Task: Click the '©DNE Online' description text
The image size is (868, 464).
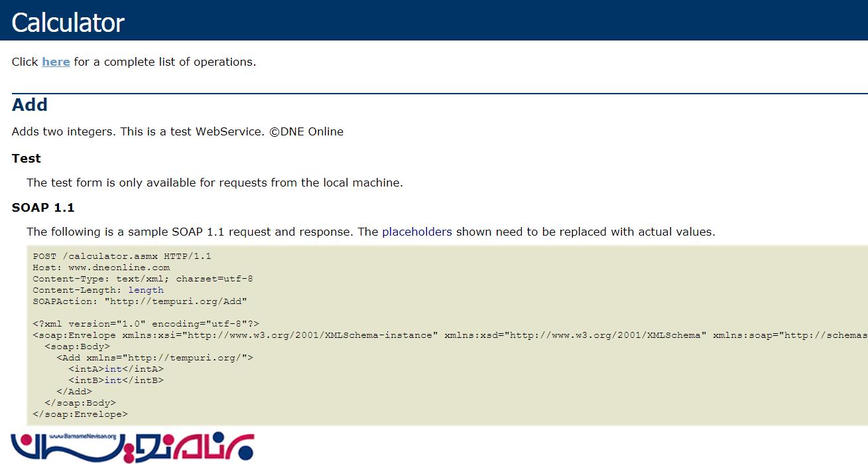Action: click(306, 131)
